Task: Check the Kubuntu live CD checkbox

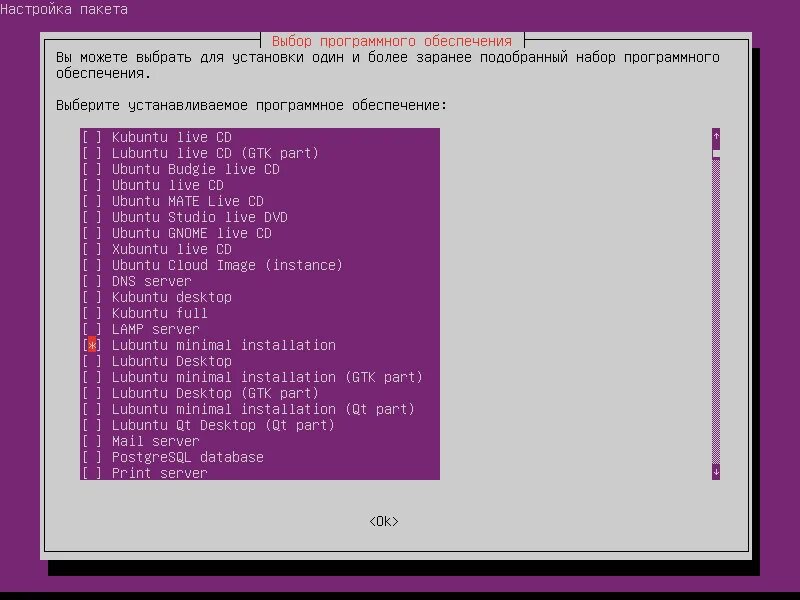Action: point(92,137)
